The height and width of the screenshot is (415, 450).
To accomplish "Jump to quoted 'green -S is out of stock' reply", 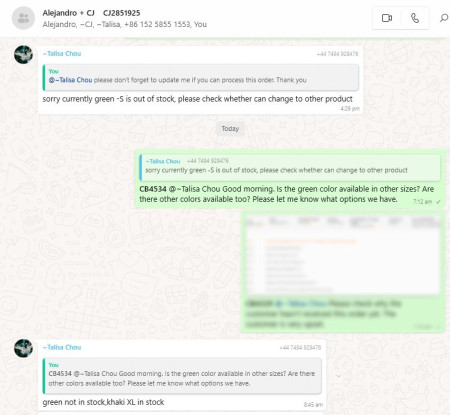I will click(289, 167).
